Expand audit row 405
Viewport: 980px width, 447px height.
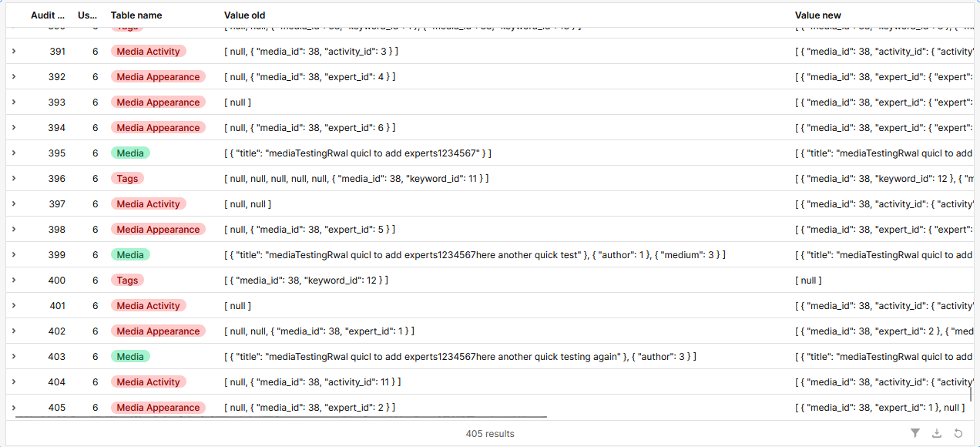click(x=14, y=408)
